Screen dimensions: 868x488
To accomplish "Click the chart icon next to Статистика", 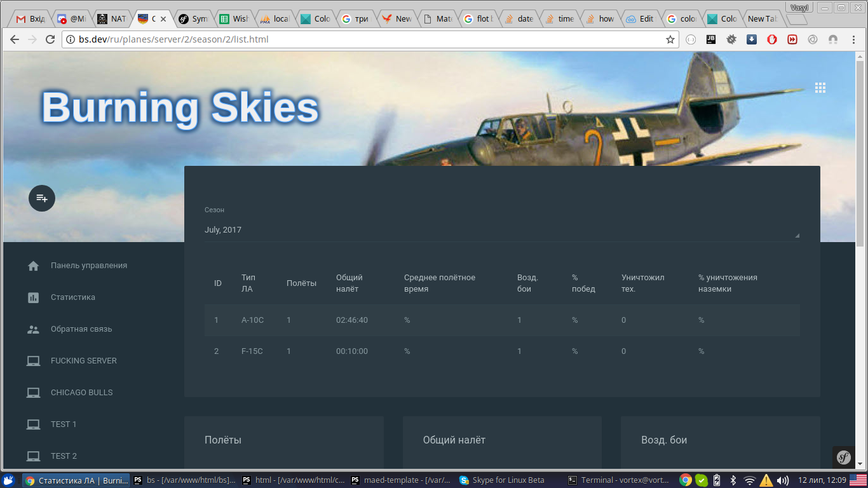I will [x=34, y=297].
